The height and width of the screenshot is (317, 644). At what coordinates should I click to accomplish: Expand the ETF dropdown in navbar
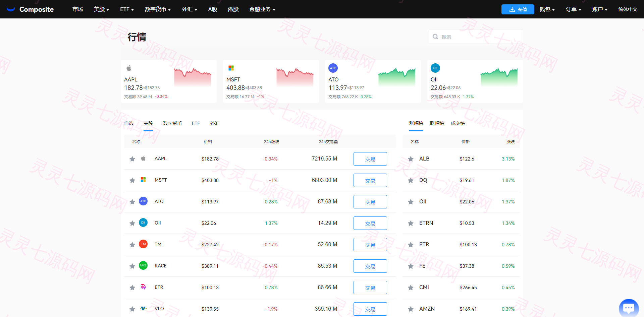127,9
